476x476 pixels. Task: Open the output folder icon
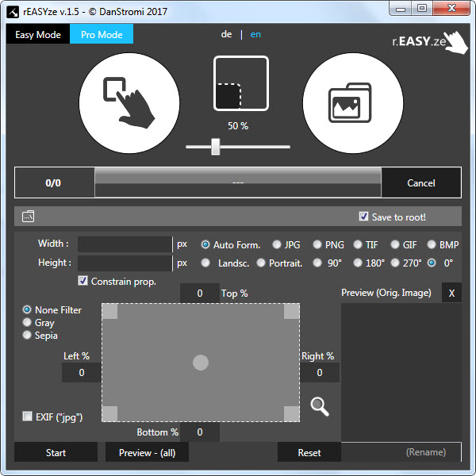point(29,216)
